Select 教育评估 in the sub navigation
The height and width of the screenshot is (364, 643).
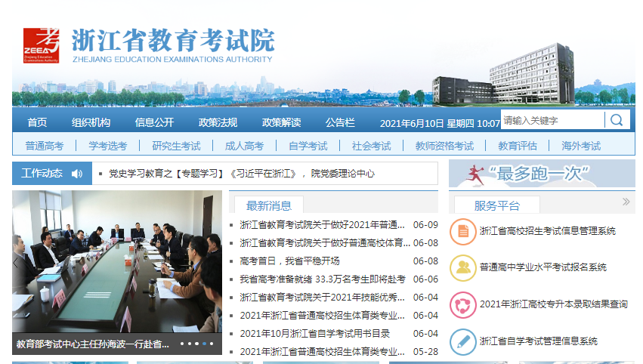(x=518, y=146)
